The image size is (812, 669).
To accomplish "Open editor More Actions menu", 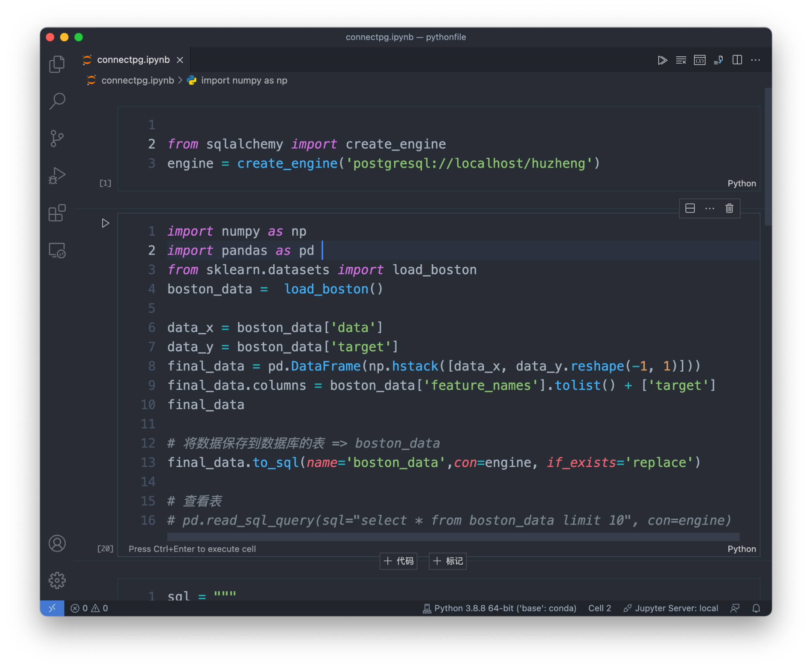I will 756,60.
